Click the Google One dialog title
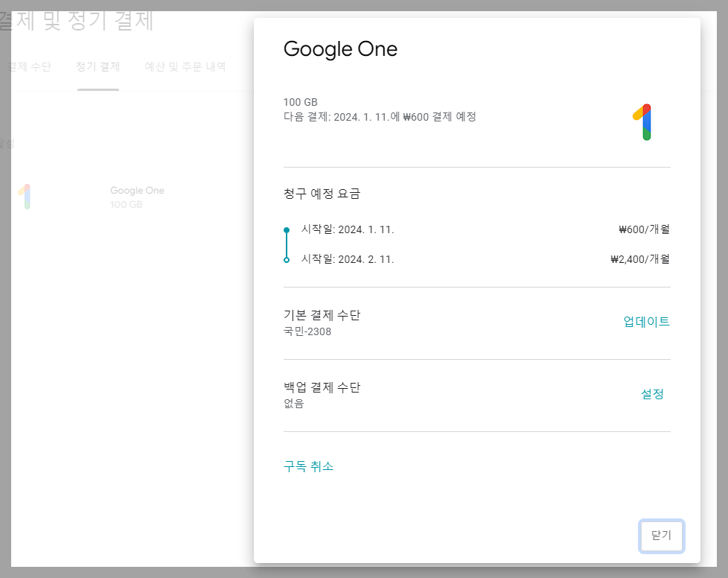The width and height of the screenshot is (728, 578). (340, 49)
